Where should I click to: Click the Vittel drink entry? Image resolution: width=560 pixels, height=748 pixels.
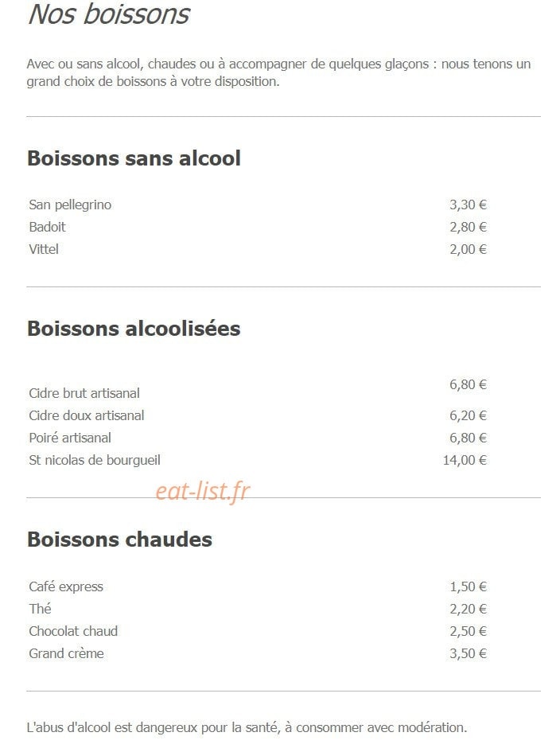[44, 250]
